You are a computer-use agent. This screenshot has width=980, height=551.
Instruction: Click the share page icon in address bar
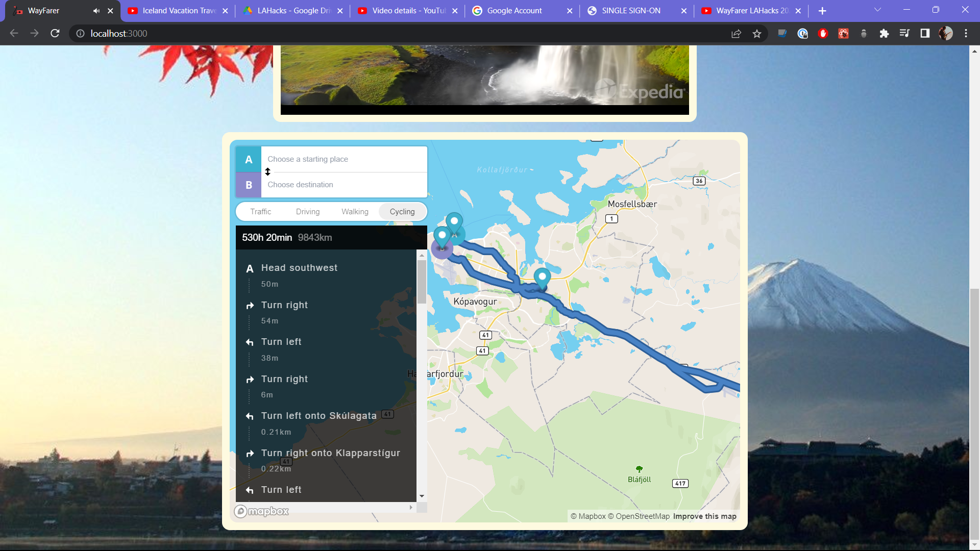pos(736,34)
